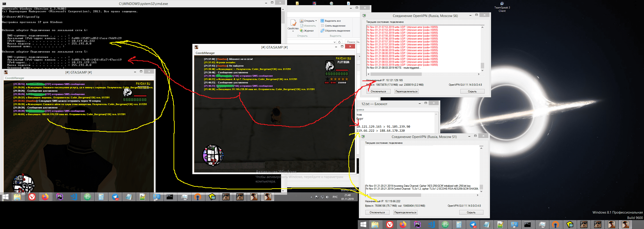Click Скрыть in OpenVPN Moscow S1 window
644x229 pixels.
pos(471,212)
